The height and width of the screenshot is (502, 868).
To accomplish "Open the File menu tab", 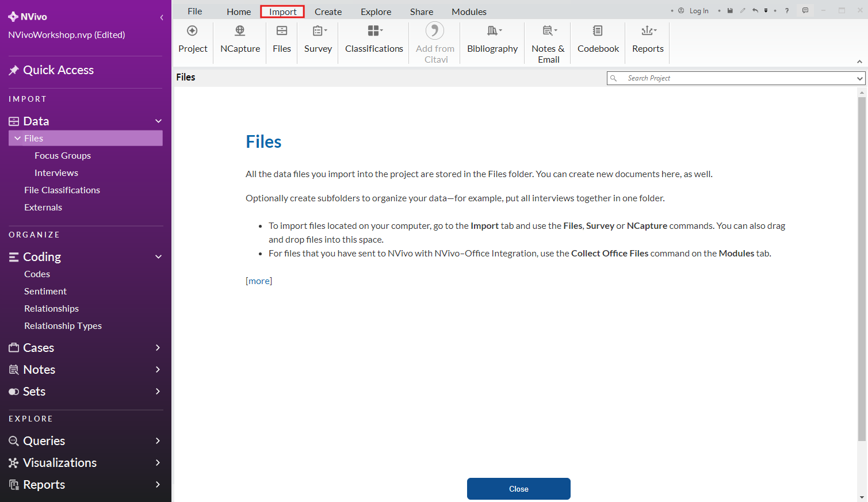I will coord(195,12).
